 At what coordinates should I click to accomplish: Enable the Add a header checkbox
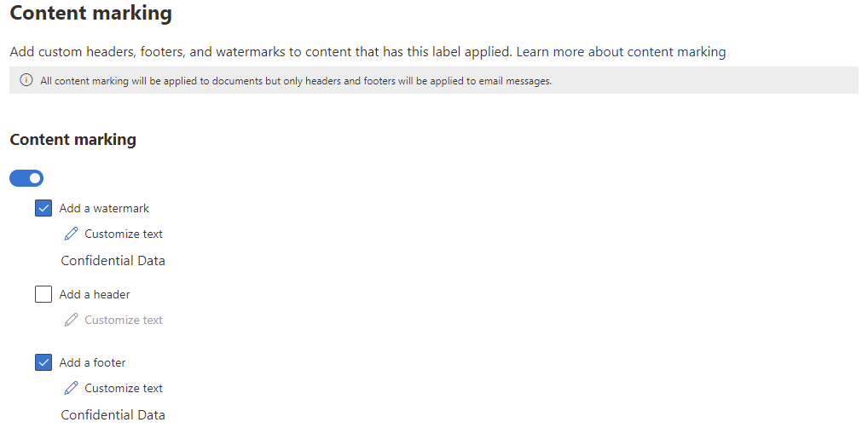coord(43,294)
